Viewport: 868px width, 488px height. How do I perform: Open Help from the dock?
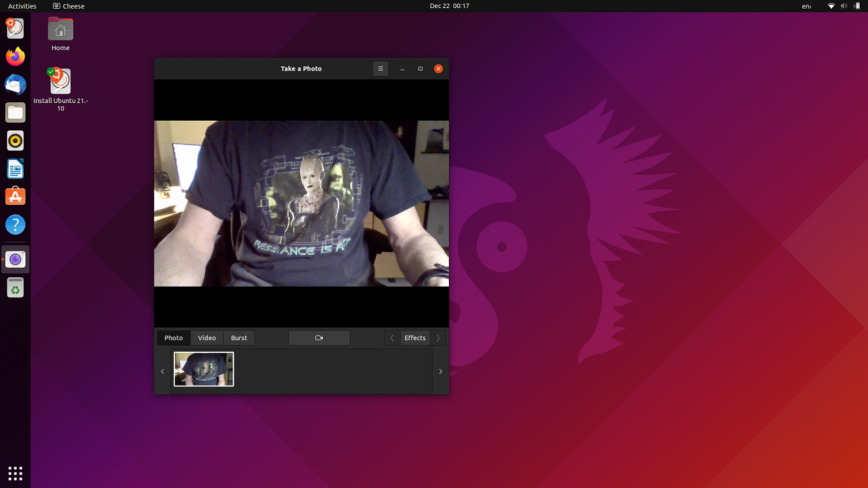(x=15, y=225)
